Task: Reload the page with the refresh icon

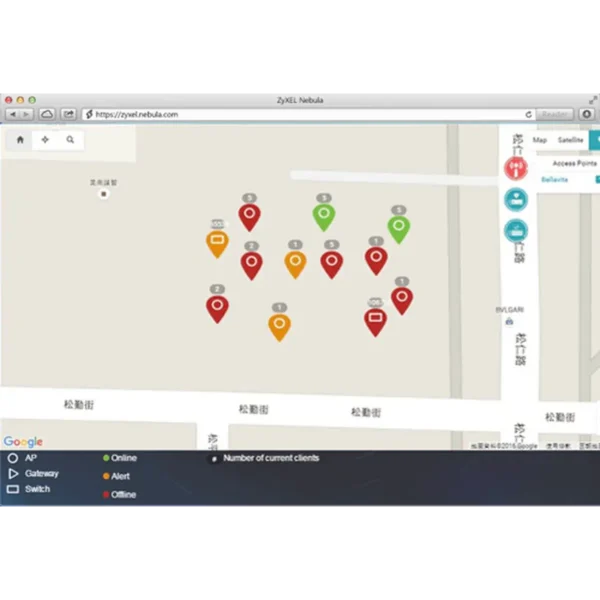Action: (528, 114)
